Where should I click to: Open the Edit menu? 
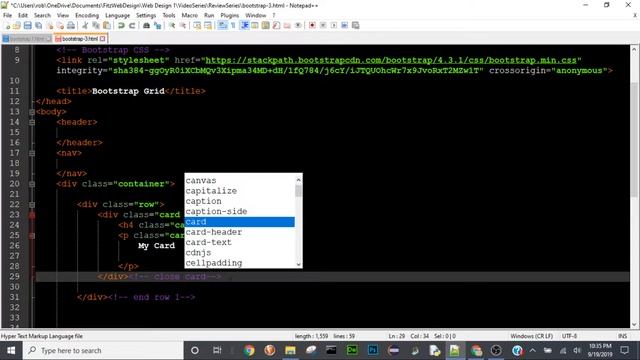(x=23, y=15)
